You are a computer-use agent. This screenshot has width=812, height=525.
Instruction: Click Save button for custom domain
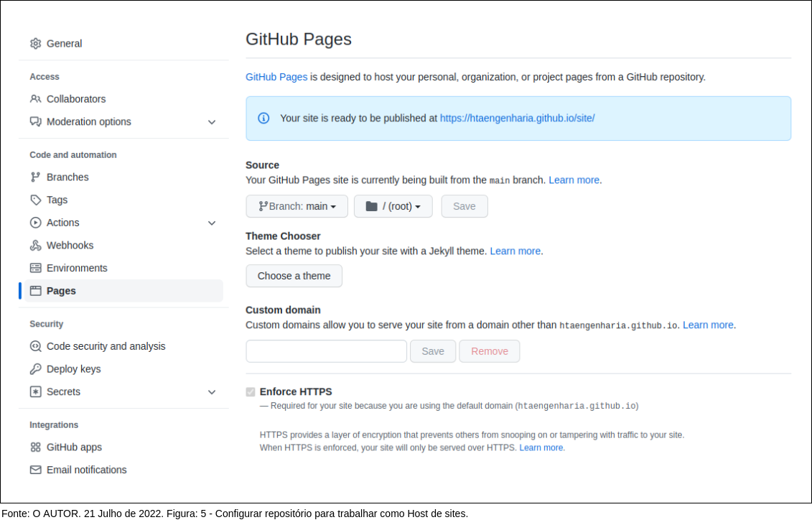tap(432, 351)
